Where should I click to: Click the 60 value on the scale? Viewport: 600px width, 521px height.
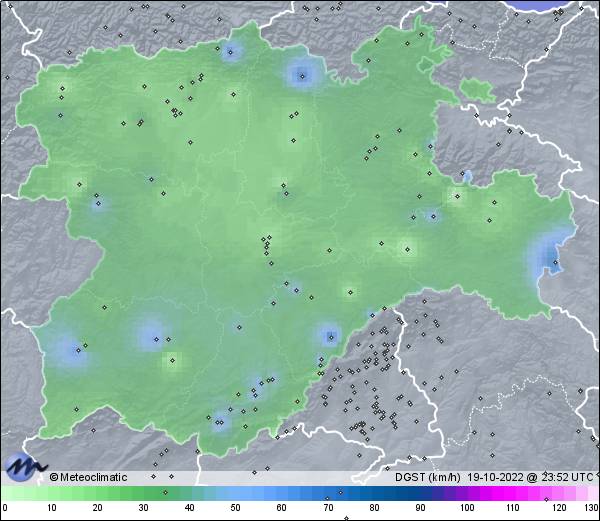click(282, 508)
